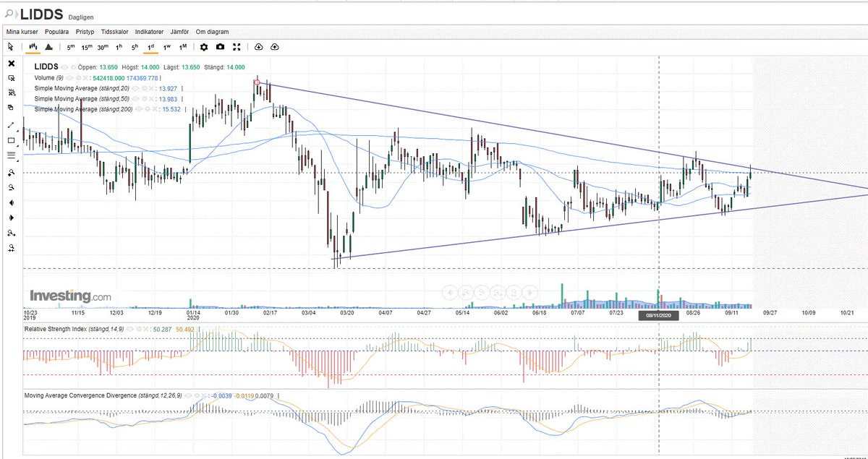This screenshot has height=459, width=868.
Task: Save chart layout with cloud download icon
Action: click(x=258, y=47)
